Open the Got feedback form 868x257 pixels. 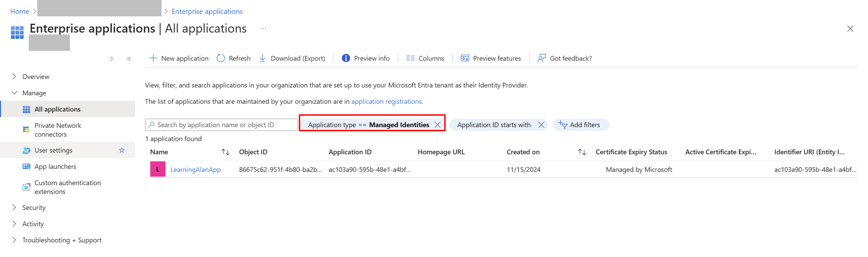(565, 58)
